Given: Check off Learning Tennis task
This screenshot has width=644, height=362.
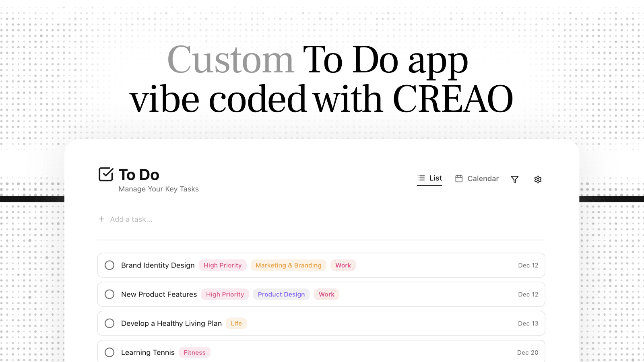Looking at the screenshot, I should click(109, 352).
